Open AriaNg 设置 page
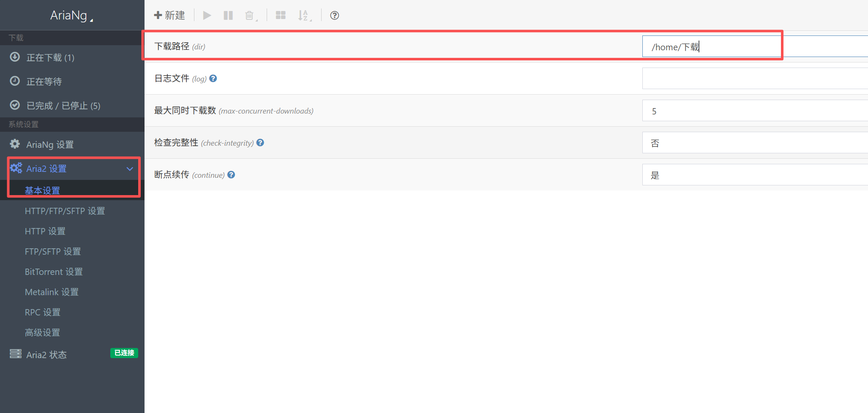868x413 pixels. (72, 144)
